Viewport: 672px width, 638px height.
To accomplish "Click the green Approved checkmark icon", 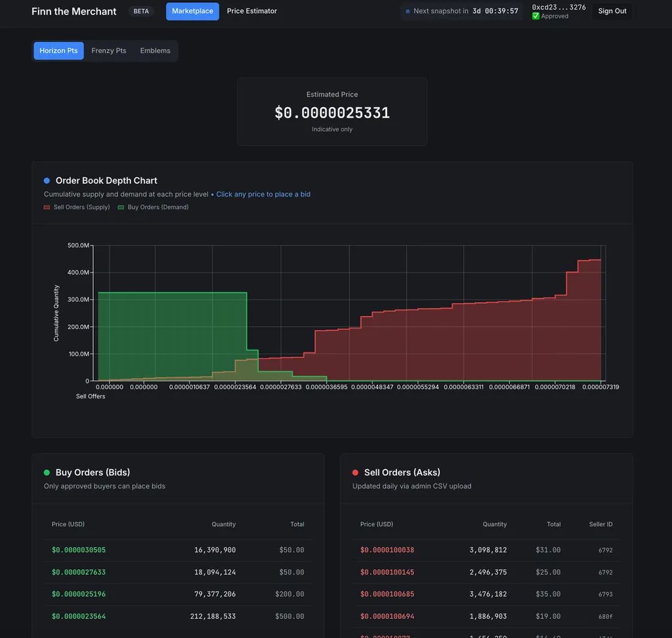I will click(x=535, y=16).
